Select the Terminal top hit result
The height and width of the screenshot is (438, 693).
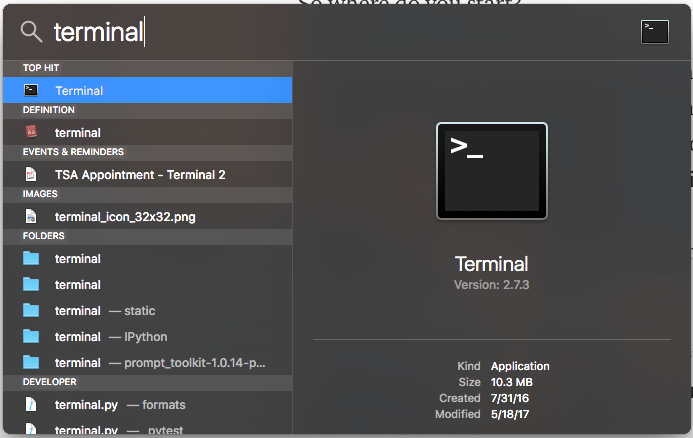click(x=148, y=91)
